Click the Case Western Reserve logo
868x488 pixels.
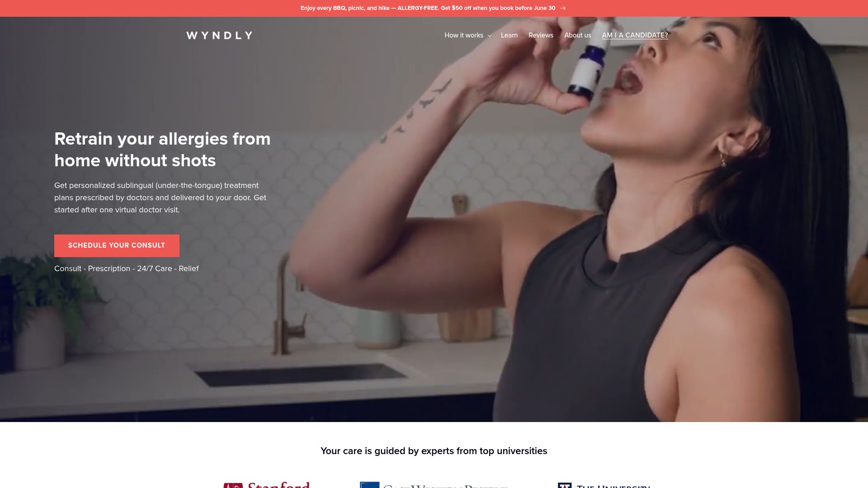[434, 485]
